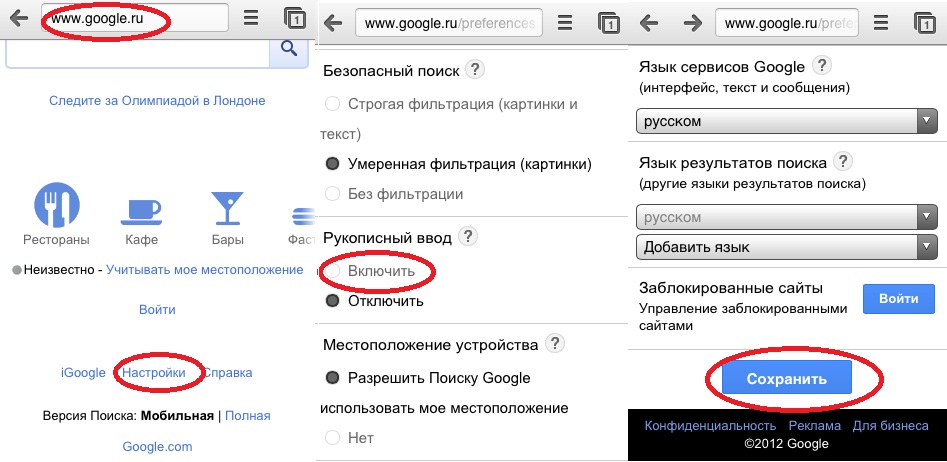The image size is (947, 462).
Task: Open the Конфиденциальность footer link
Action: (710, 426)
